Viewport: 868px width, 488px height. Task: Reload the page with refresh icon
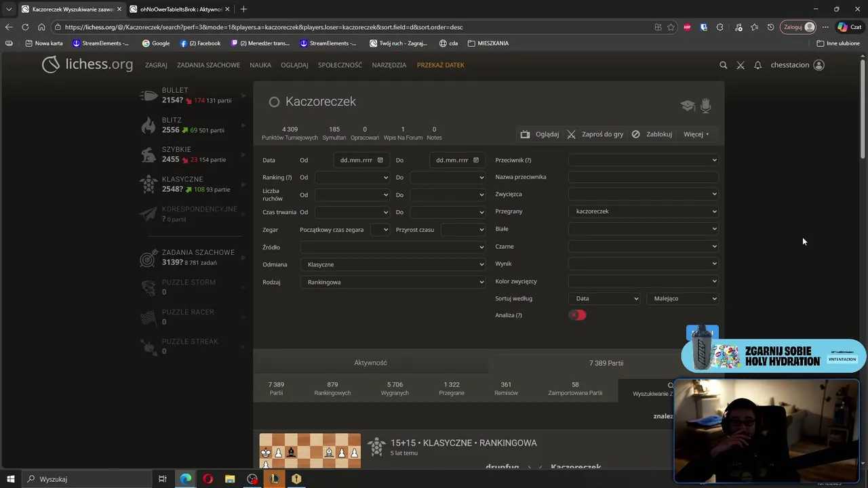coord(25,27)
